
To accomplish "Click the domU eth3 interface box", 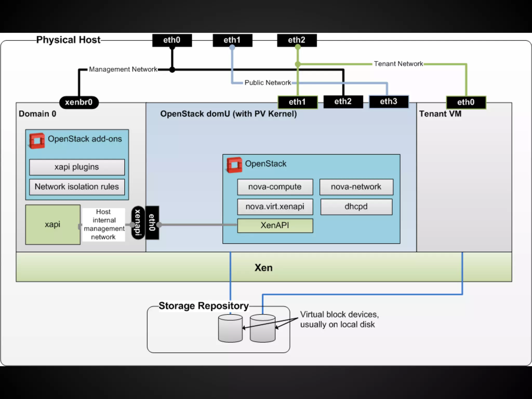I will (389, 102).
